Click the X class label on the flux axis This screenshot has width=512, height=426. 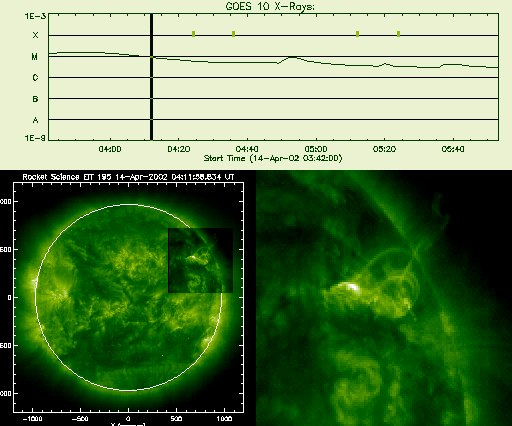coord(35,35)
